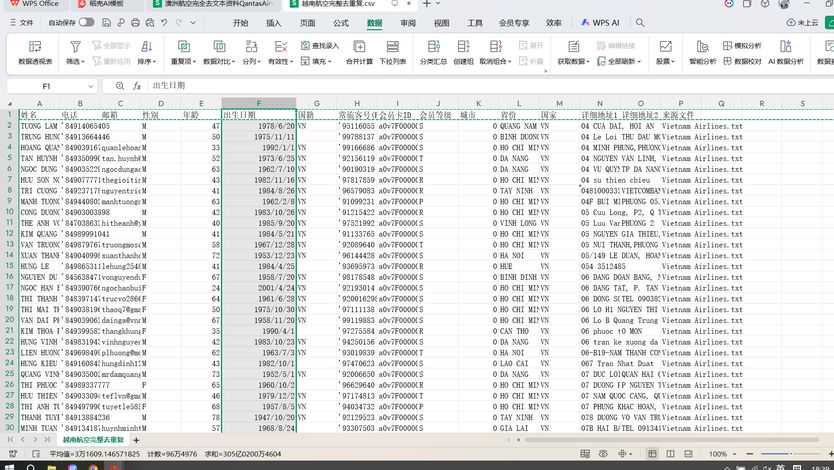Image resolution: width=834 pixels, height=470 pixels.
Task: Open the WPS AI tab
Action: [601, 23]
